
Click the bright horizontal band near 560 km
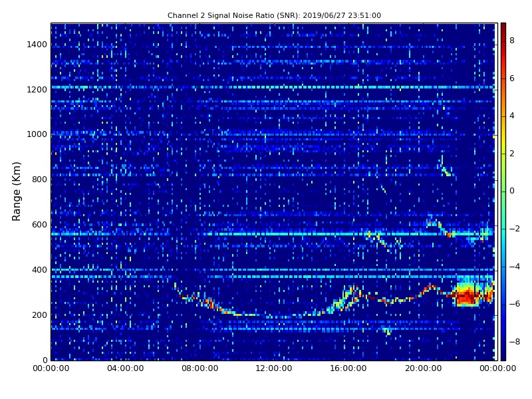[x=273, y=234]
